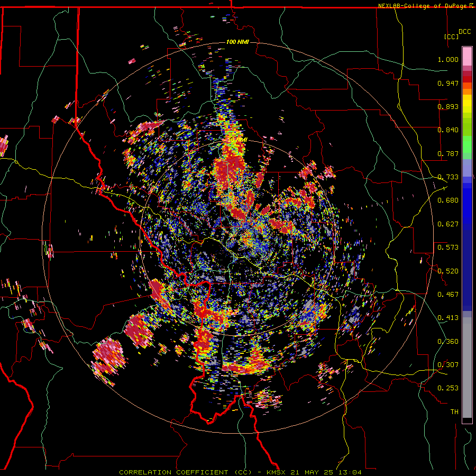
Task: Click the 0.360 scale value
Action: (x=448, y=342)
